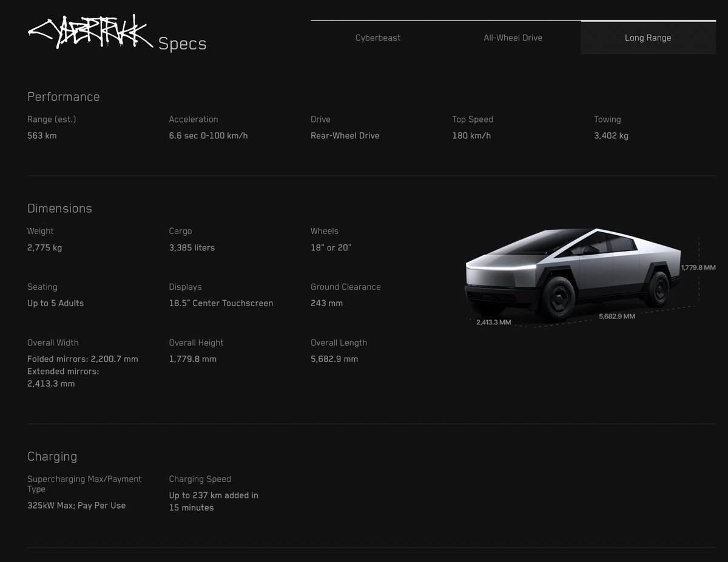Click the 'Supercharging Max/Payment Type' label
Viewport: 728px width, 562px height.
84,484
